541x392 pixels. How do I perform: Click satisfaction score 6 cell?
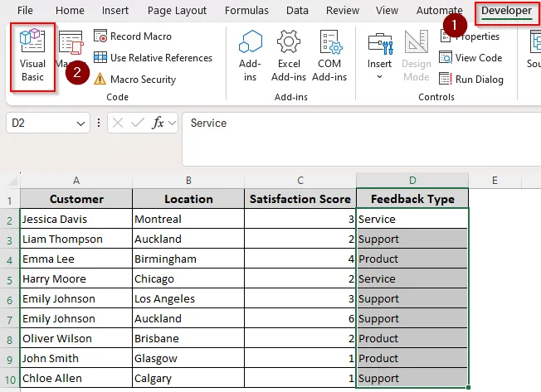coord(300,318)
